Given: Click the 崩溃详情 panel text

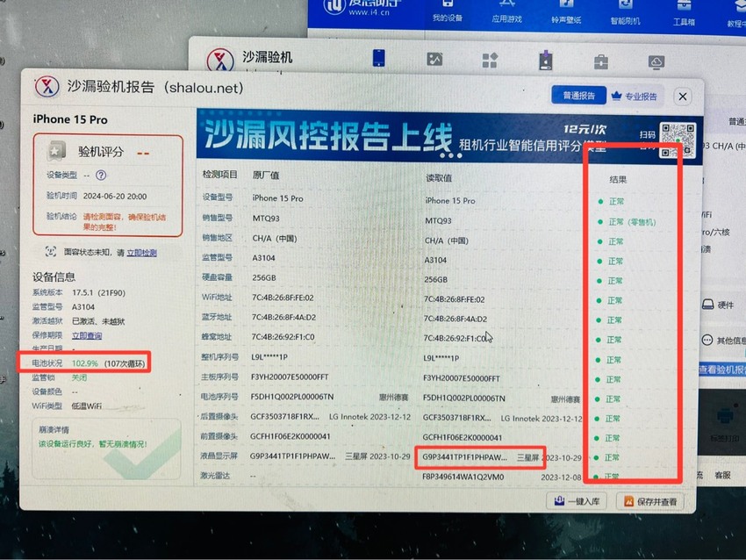Looking at the screenshot, I should pyautogui.click(x=93, y=444).
